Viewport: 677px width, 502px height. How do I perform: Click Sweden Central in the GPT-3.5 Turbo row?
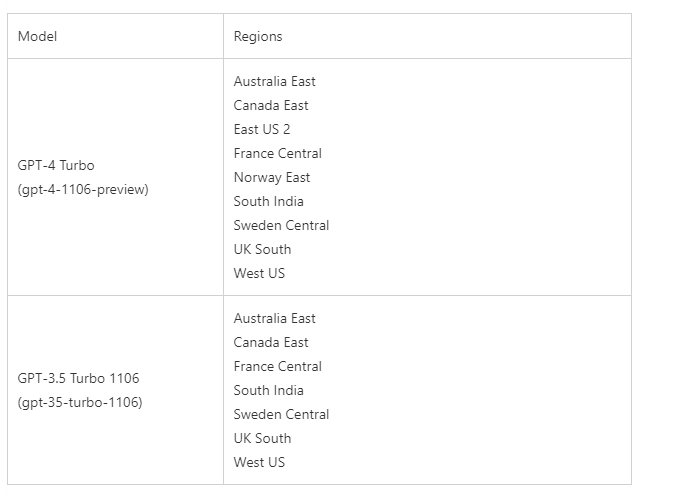(x=281, y=414)
